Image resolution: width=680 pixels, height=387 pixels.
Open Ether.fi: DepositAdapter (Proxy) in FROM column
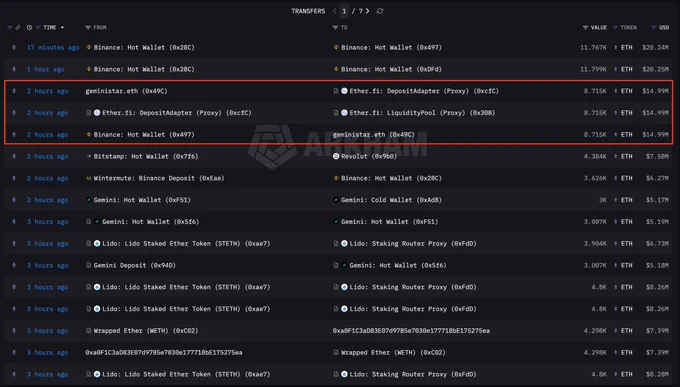coord(177,113)
